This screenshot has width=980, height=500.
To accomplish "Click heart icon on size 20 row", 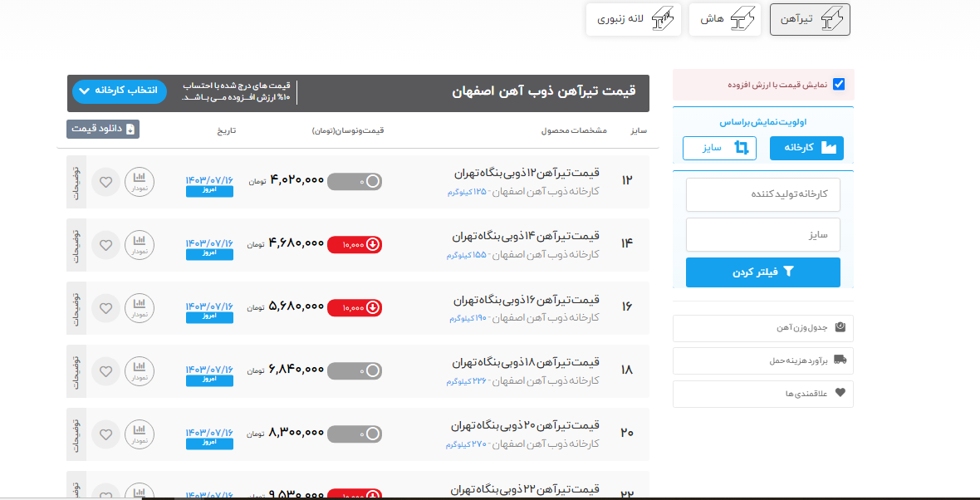I will pos(105,434).
